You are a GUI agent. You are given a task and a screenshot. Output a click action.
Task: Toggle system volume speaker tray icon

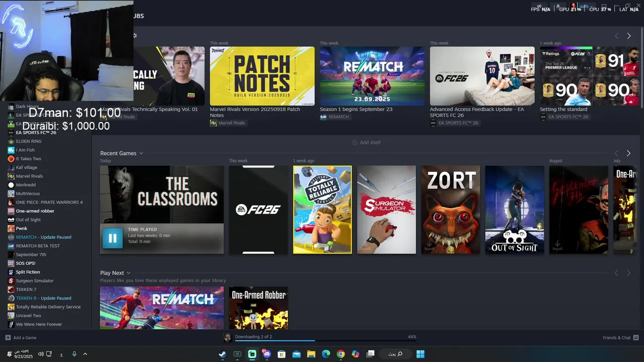[x=41, y=354]
